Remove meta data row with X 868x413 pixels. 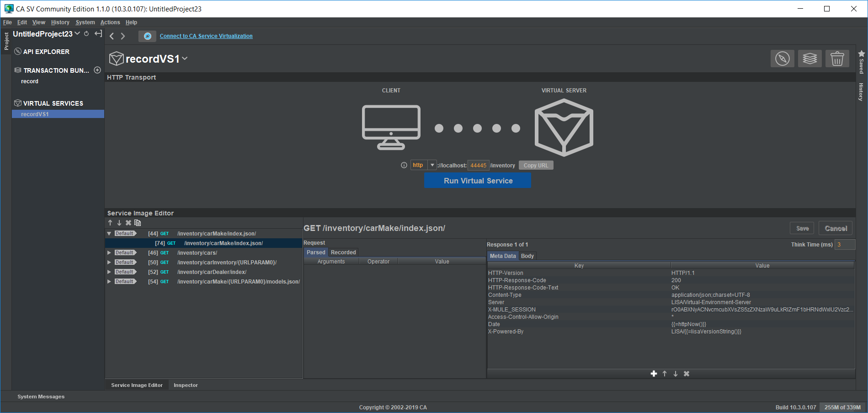pyautogui.click(x=687, y=374)
